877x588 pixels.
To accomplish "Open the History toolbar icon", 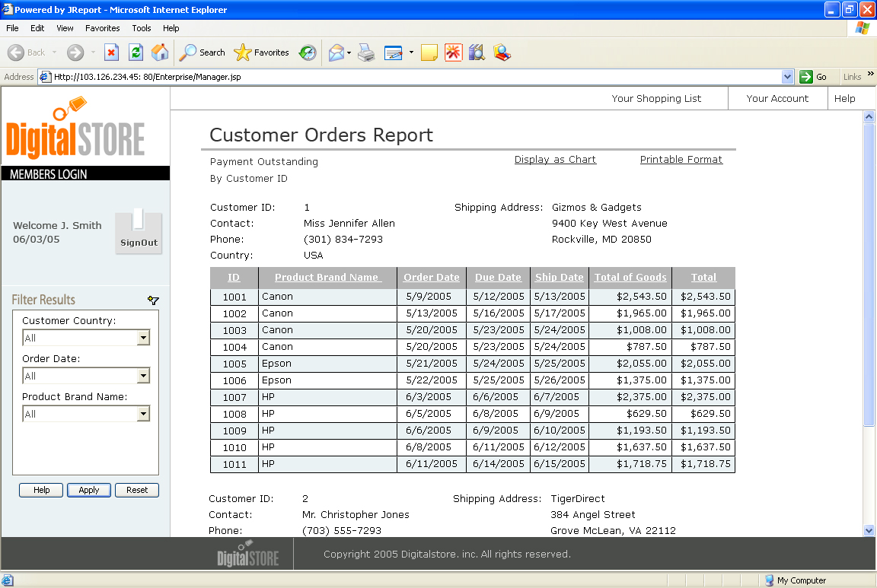I will [x=308, y=52].
